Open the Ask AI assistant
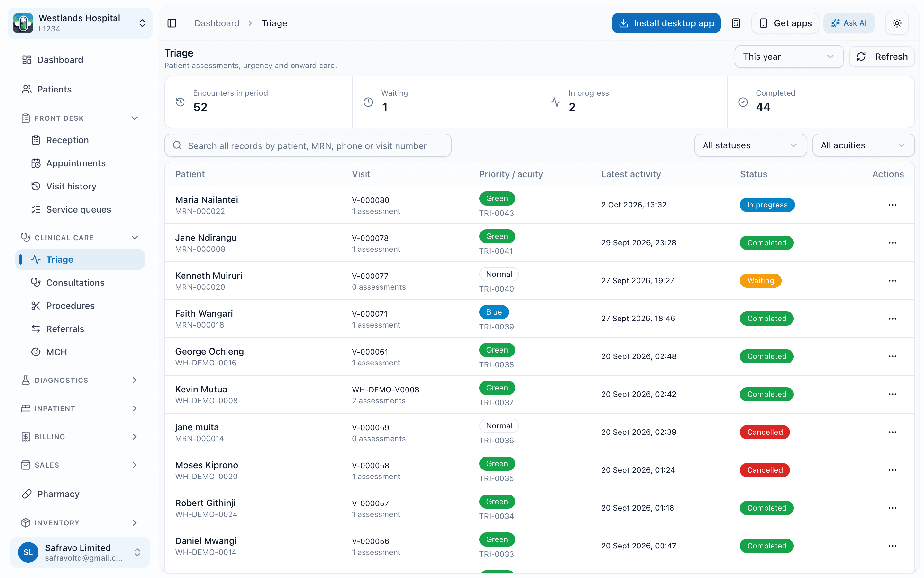 (x=848, y=23)
